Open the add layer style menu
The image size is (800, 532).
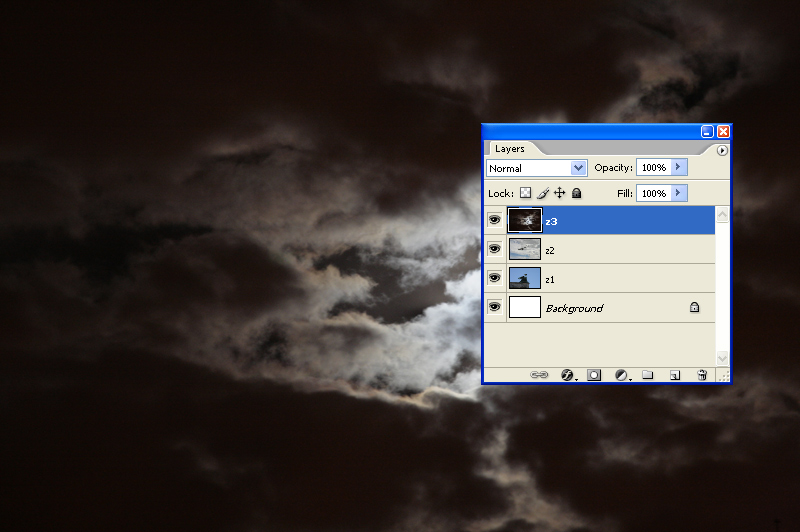pos(568,375)
